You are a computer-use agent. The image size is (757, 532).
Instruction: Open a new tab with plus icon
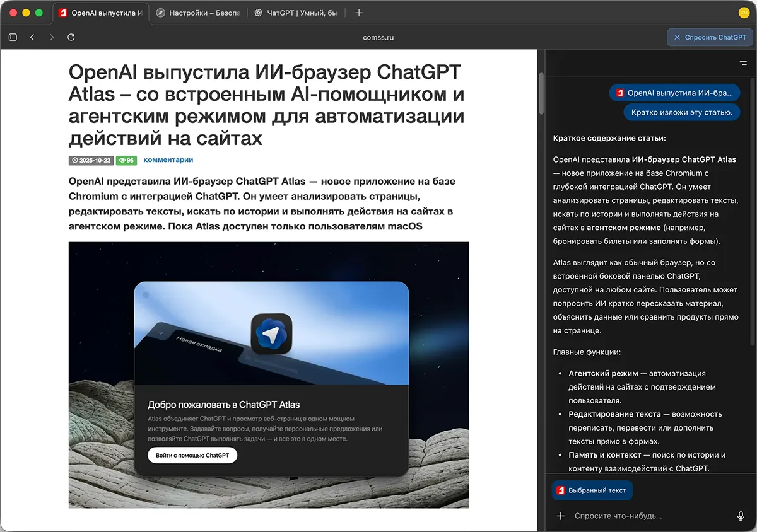point(359,13)
